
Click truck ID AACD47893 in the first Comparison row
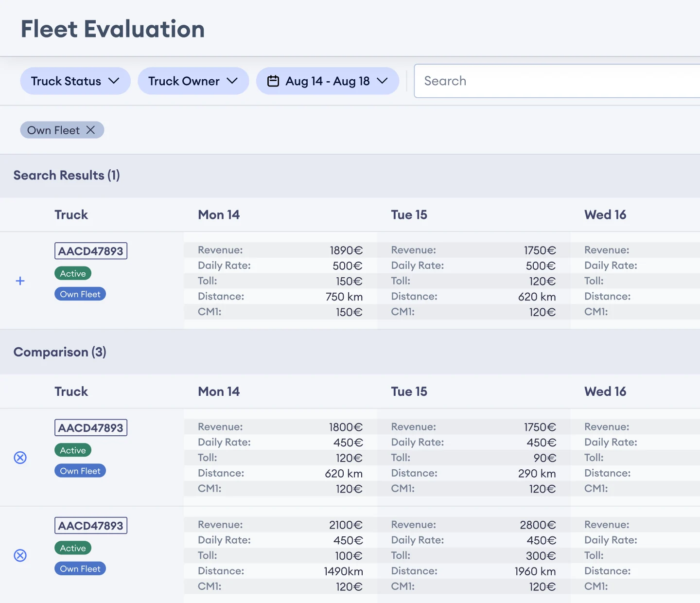(91, 428)
